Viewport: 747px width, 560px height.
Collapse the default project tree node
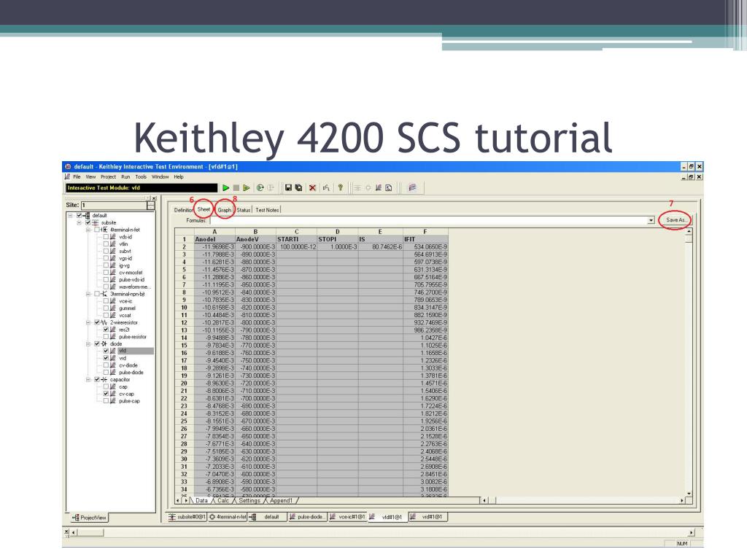pyautogui.click(x=71, y=216)
